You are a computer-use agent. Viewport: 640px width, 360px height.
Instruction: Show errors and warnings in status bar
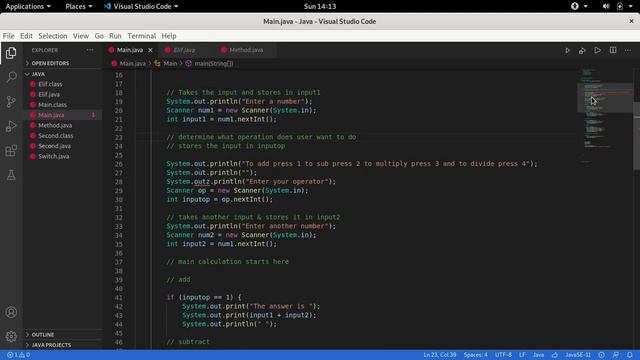18,355
